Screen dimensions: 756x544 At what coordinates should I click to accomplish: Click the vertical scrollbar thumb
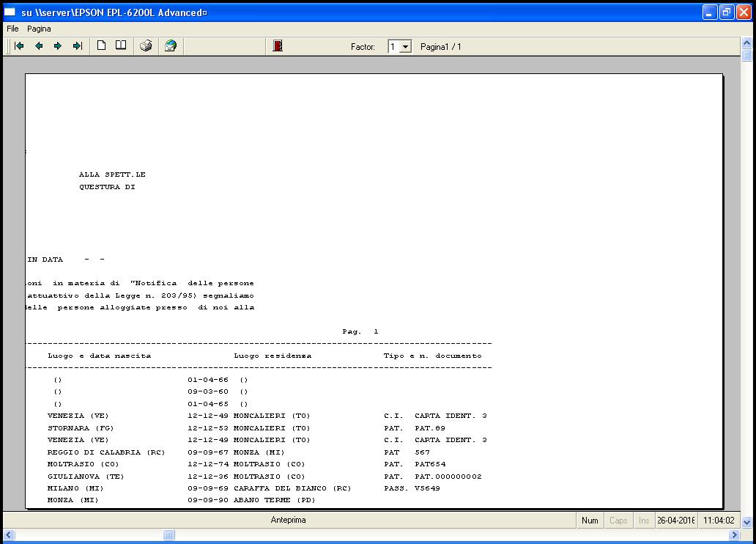[746, 55]
